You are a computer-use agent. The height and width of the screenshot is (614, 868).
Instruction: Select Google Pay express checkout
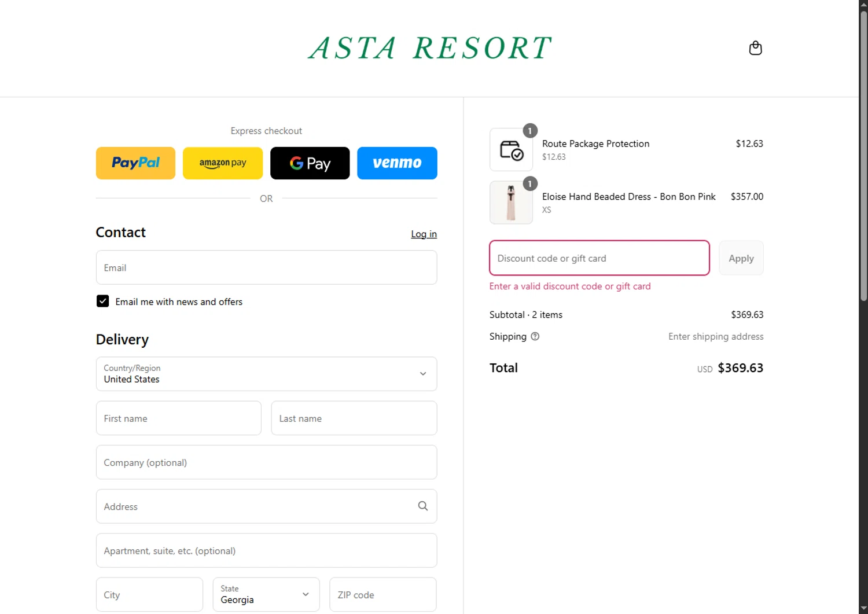tap(310, 163)
